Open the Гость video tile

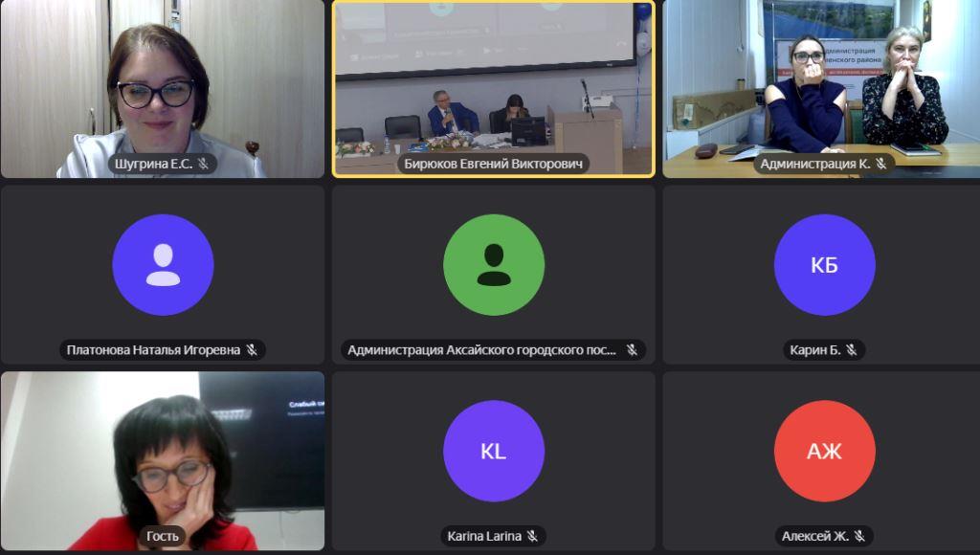tap(163, 461)
